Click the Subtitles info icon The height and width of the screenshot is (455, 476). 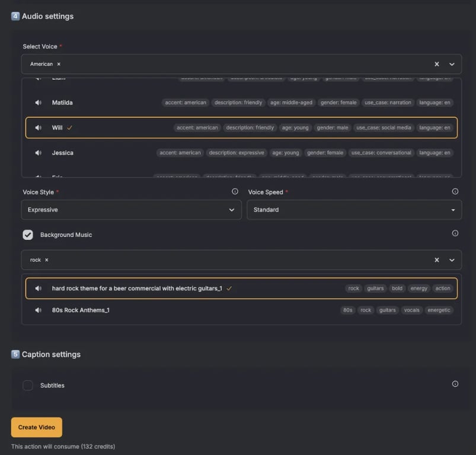455,384
